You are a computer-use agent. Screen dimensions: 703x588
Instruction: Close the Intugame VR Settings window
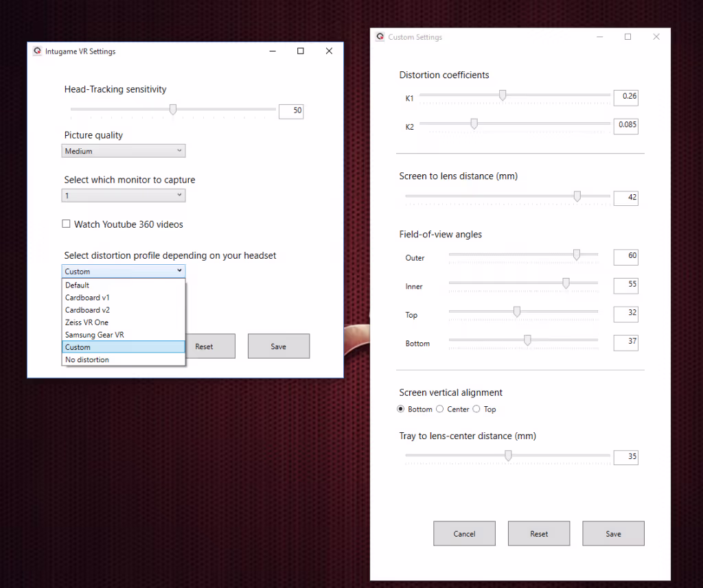point(329,51)
